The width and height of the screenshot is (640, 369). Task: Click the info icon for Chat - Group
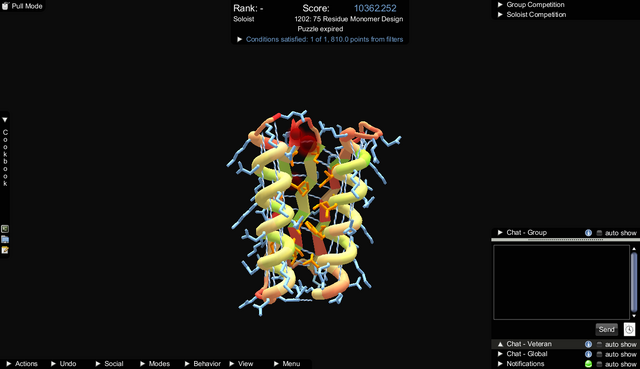tap(588, 233)
